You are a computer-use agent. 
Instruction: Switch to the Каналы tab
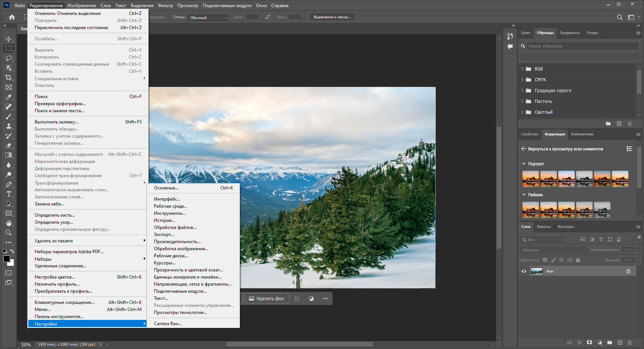544,226
